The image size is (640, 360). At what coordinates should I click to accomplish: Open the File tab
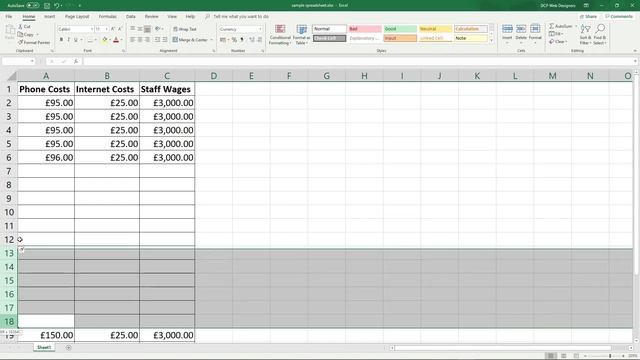coord(9,17)
